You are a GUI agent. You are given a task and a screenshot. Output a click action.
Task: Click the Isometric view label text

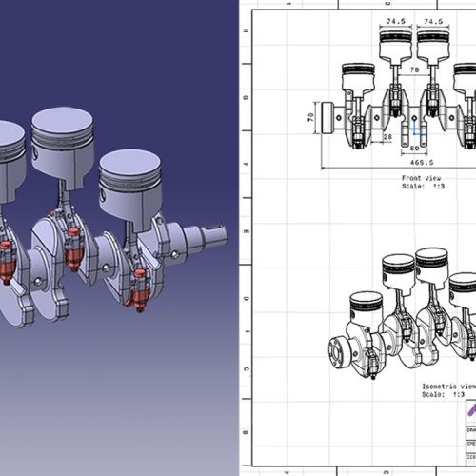click(448, 387)
